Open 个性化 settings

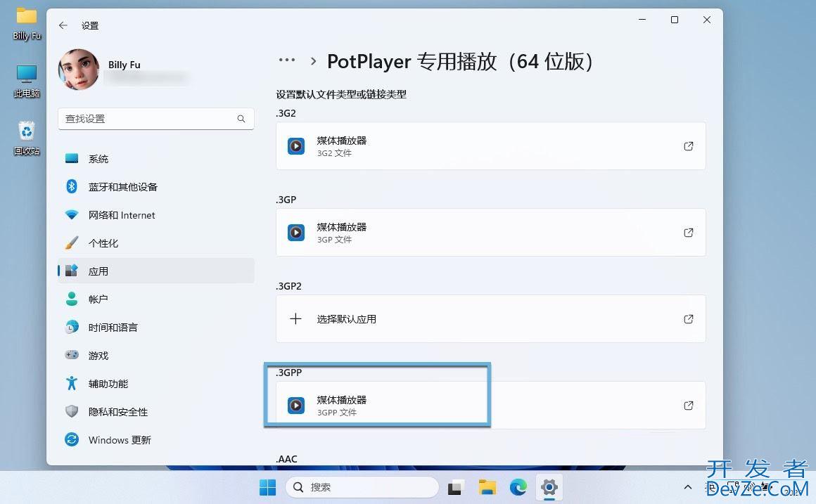coord(156,243)
